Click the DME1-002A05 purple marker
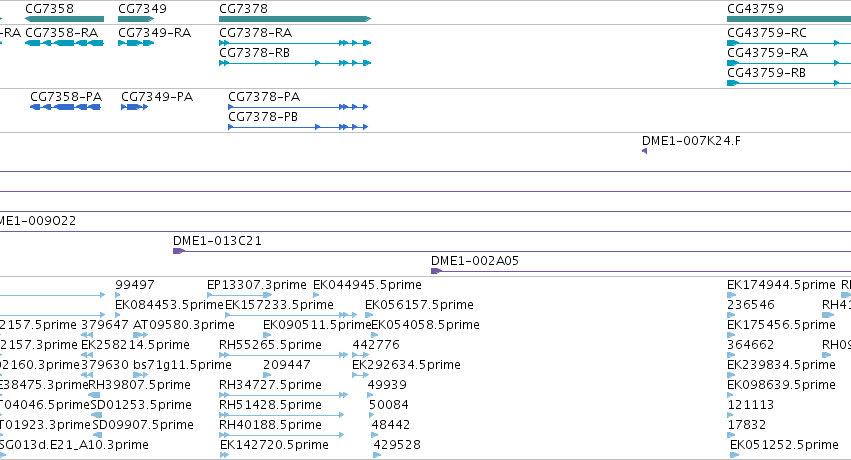 pyautogui.click(x=436, y=271)
